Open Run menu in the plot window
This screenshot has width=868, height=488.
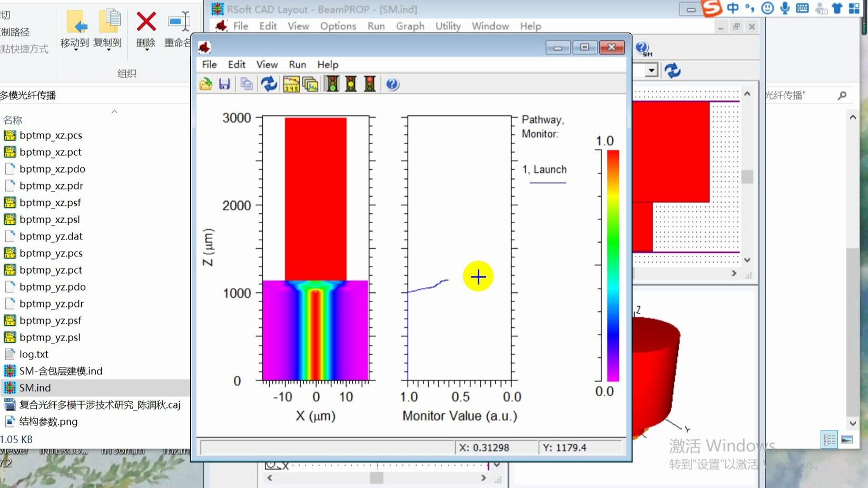point(297,64)
